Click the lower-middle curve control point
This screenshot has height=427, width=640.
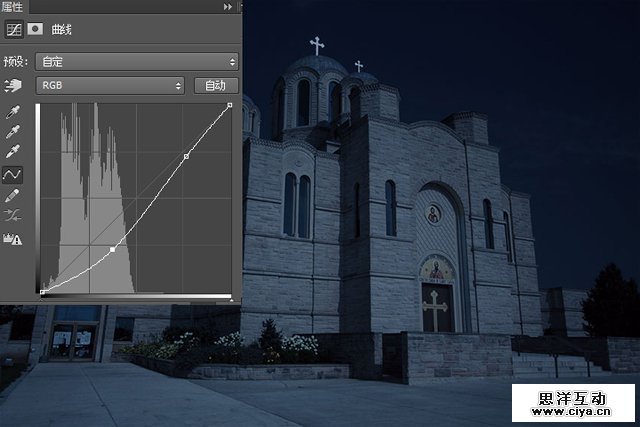(x=112, y=249)
